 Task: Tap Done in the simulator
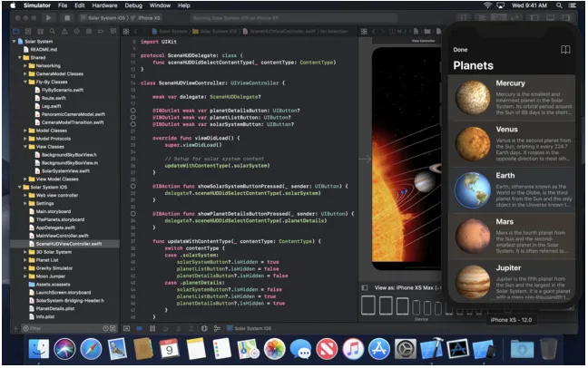(460, 50)
